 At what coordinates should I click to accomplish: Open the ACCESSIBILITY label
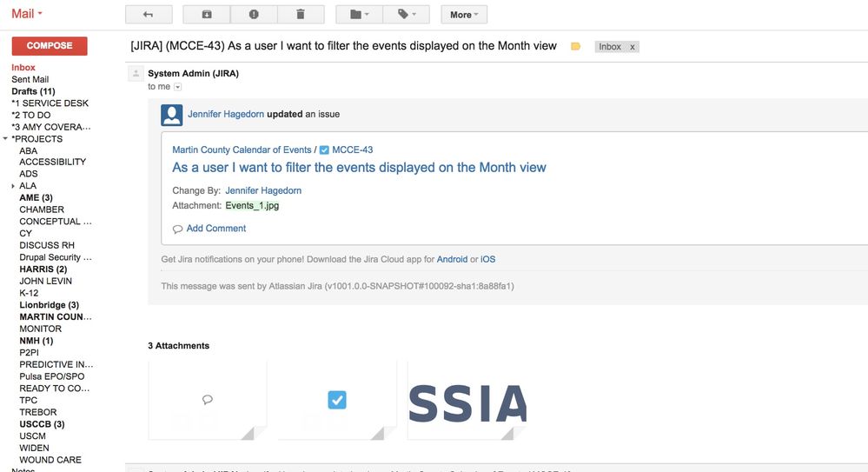[53, 162]
